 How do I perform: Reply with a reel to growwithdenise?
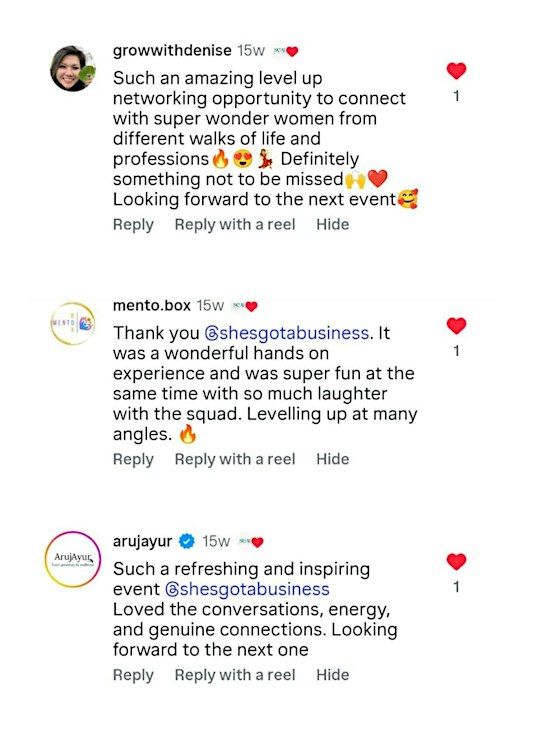(x=235, y=225)
